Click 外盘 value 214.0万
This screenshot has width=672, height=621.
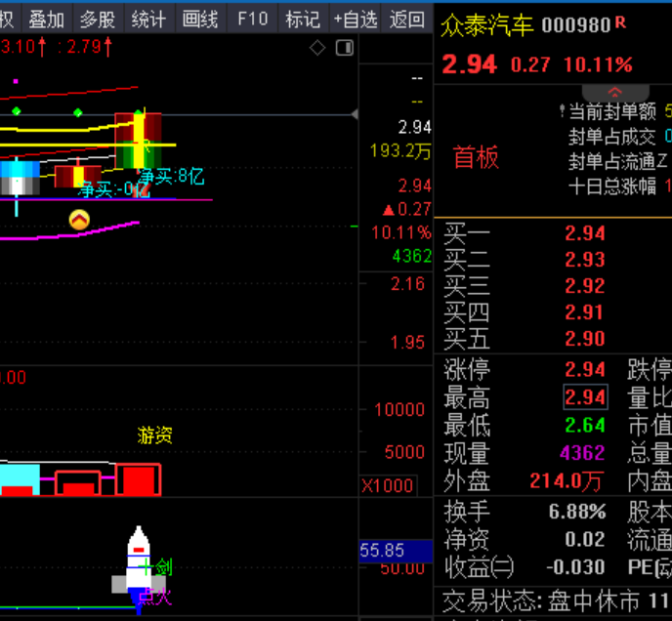coord(566,480)
